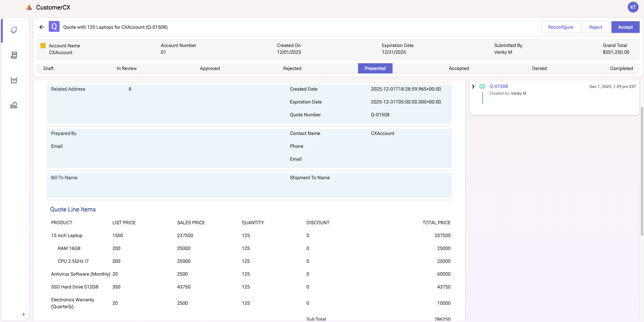Screen dimensions: 644x322
Task: Expand the collapsed sidebar using bottom chevron
Action: pyautogui.click(x=24, y=314)
